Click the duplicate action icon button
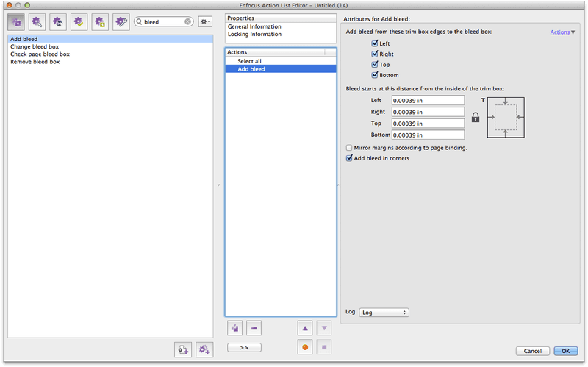Viewport: 588px width, 367px height. coord(234,328)
